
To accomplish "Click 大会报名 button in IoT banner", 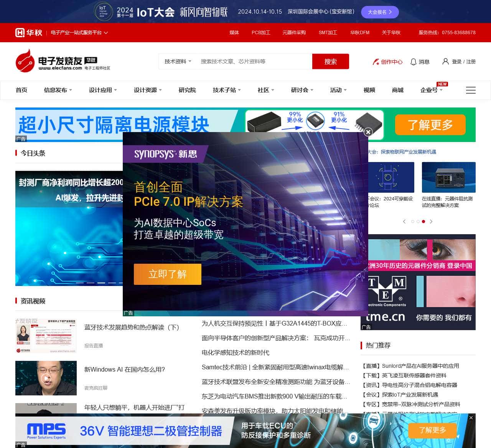I will click(380, 12).
